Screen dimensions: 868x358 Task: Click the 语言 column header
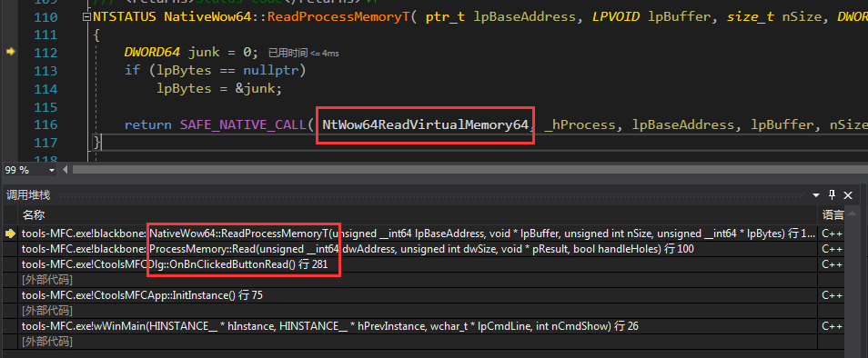833,214
